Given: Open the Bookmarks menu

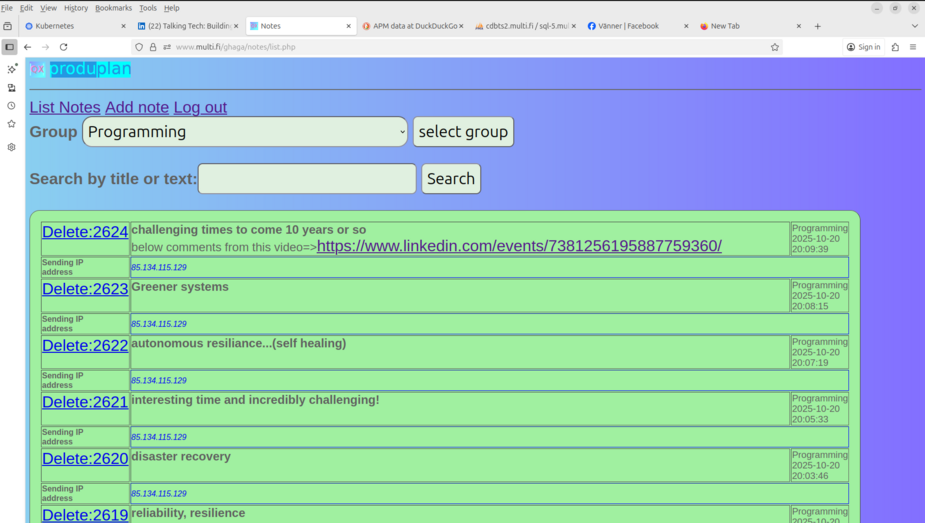Looking at the screenshot, I should 113,8.
